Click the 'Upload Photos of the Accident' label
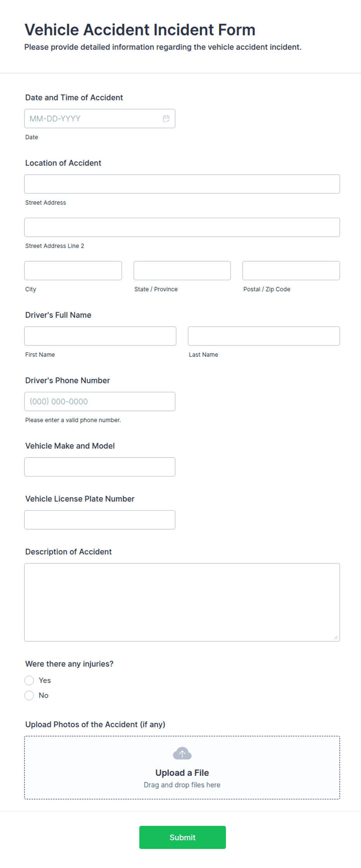 coord(95,724)
